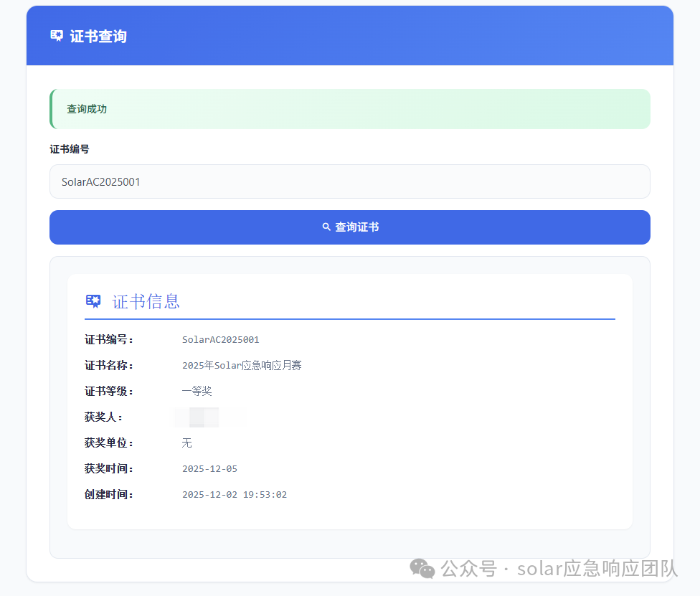Click the 查询证书 button

pos(349,227)
